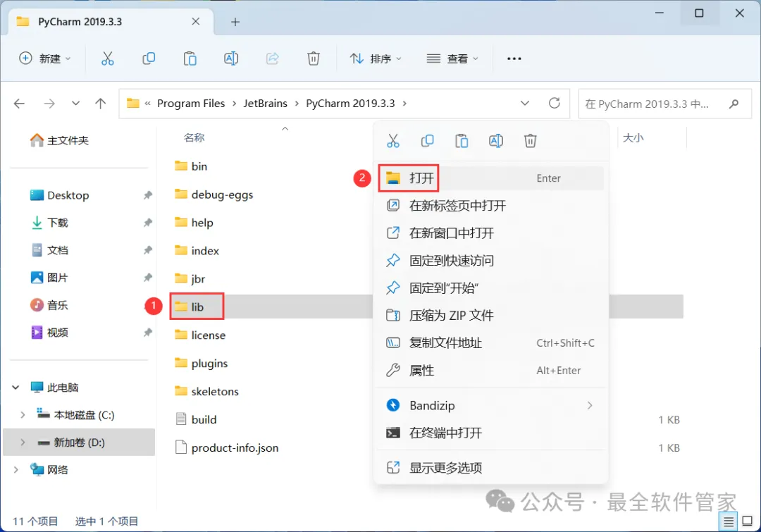Click Program Files in the breadcrumb path

coord(191,104)
